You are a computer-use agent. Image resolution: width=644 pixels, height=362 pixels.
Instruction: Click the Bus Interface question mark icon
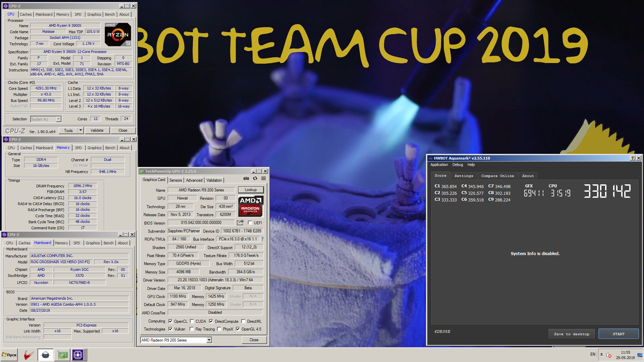262,239
